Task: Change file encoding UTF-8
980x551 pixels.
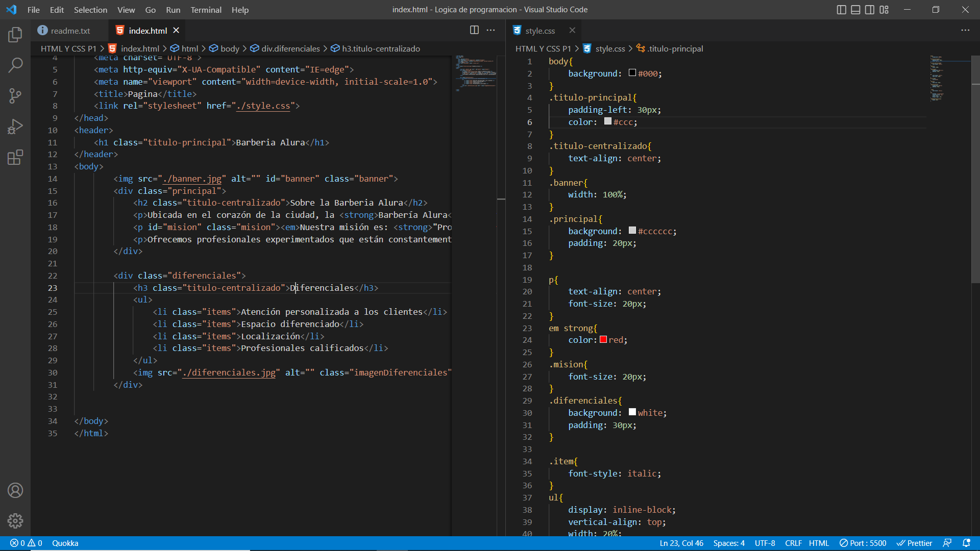Action: (x=765, y=543)
